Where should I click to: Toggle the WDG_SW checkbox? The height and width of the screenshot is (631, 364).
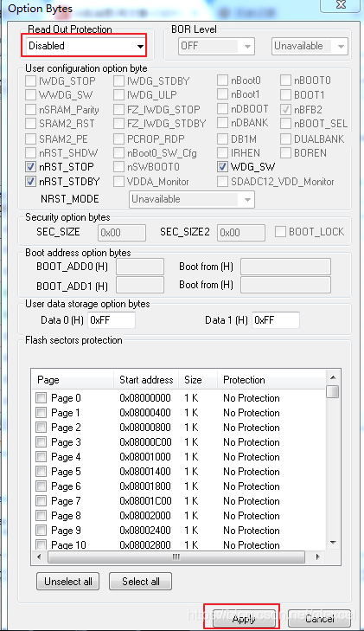click(222, 166)
